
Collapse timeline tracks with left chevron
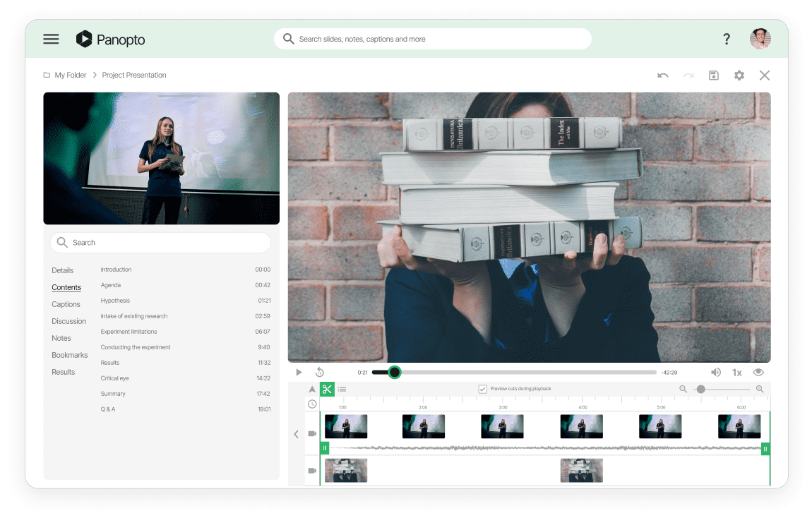click(x=296, y=434)
